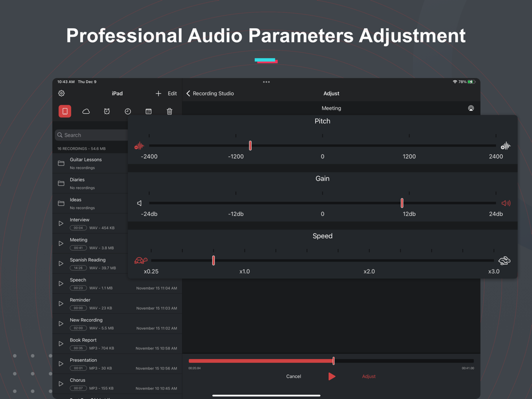Click Cancel below the timeline
Image resolution: width=532 pixels, height=399 pixels.
(x=294, y=376)
